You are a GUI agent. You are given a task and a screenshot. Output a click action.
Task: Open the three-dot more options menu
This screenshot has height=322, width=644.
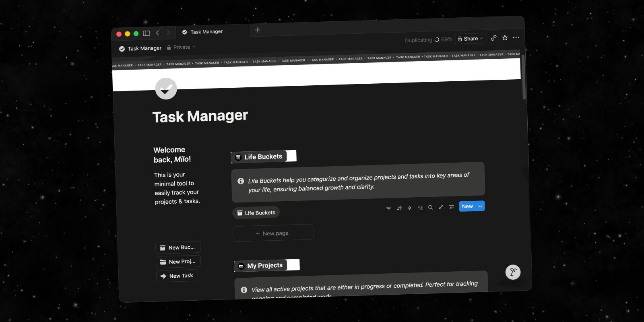click(x=516, y=37)
